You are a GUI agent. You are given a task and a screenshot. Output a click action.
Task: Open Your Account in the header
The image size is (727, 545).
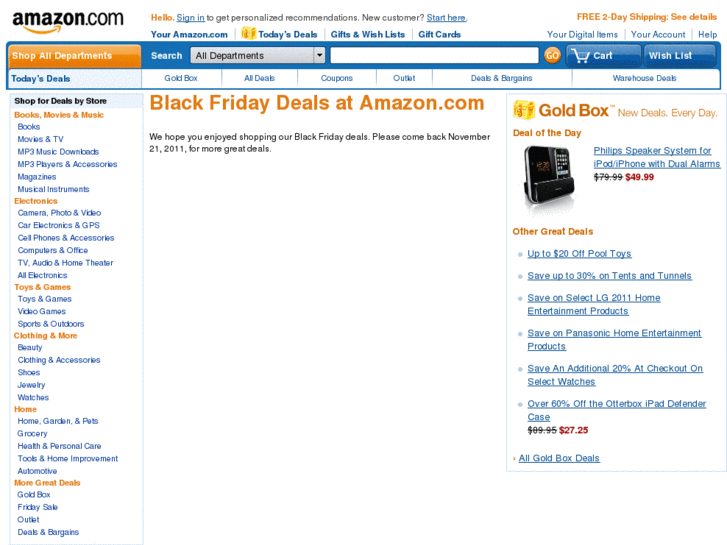pyautogui.click(x=658, y=34)
